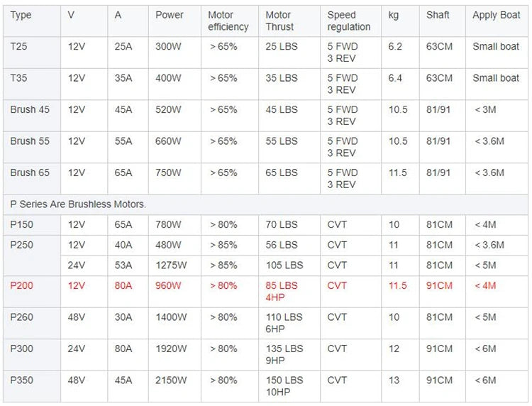Screen dimensions: 532x406
Task: Select the Motor efficiency column header
Action: [x=228, y=21]
